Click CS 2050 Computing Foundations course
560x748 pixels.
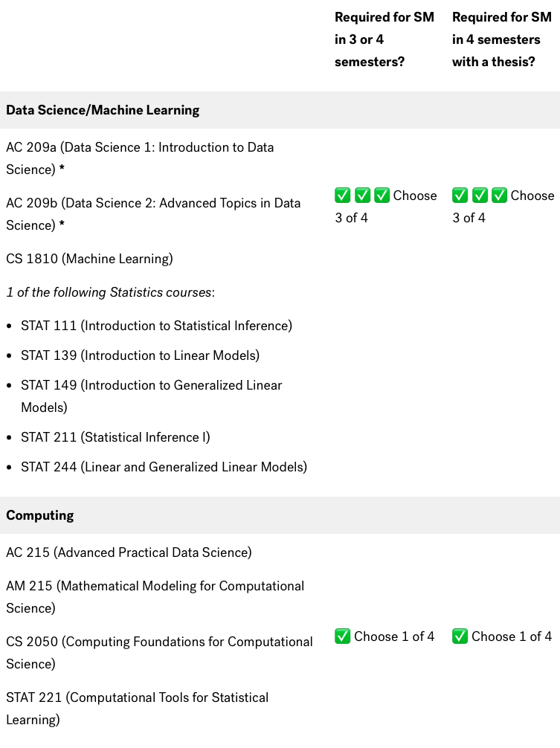(x=159, y=653)
